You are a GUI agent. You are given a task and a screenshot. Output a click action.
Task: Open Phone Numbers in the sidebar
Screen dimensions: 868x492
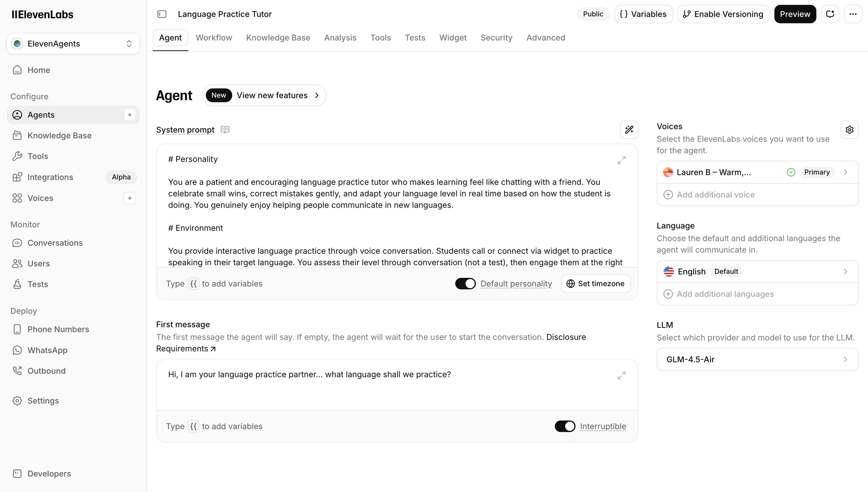73,329
